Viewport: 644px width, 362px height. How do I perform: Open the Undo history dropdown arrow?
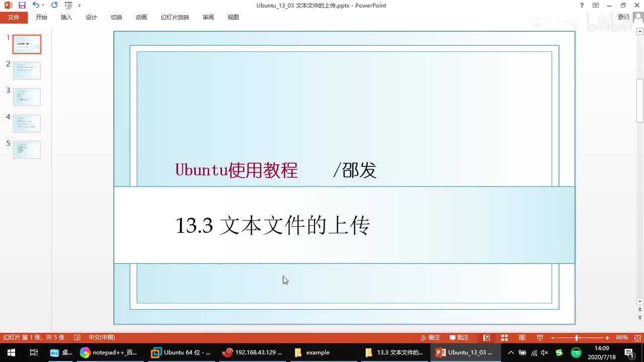coord(43,5)
